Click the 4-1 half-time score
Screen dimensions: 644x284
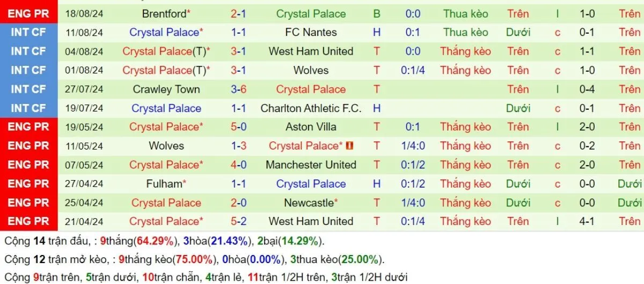587,221
